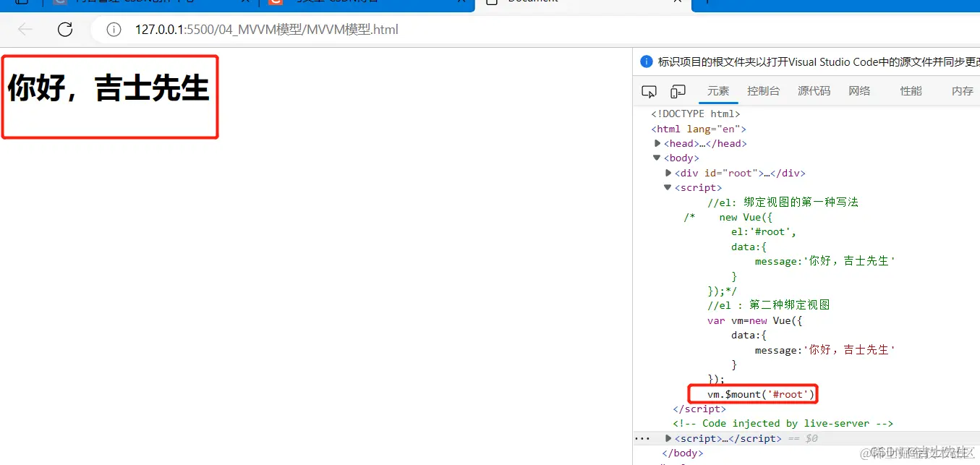Open the 源代码 tab
Viewport: 980px width, 465px height.
pos(814,91)
